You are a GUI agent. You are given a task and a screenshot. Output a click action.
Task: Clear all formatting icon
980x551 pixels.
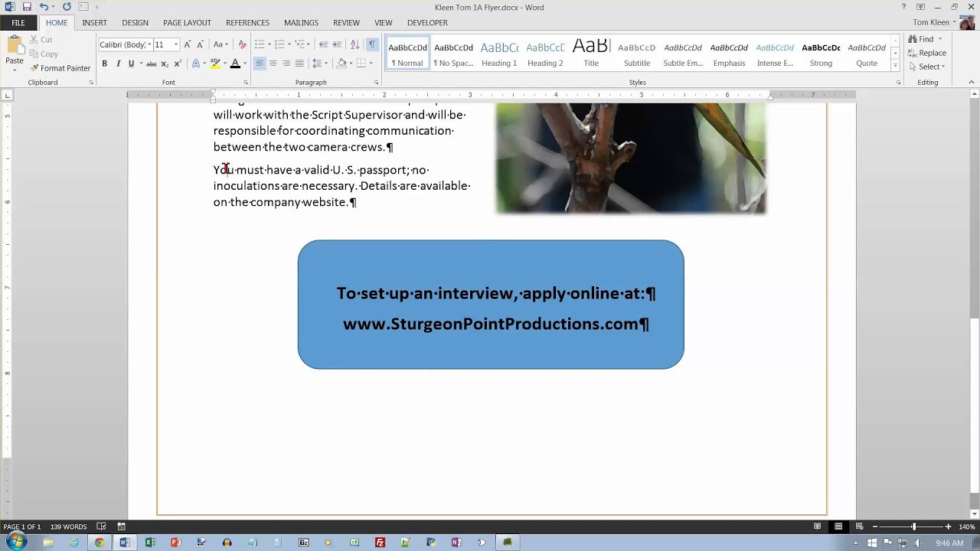pyautogui.click(x=243, y=44)
